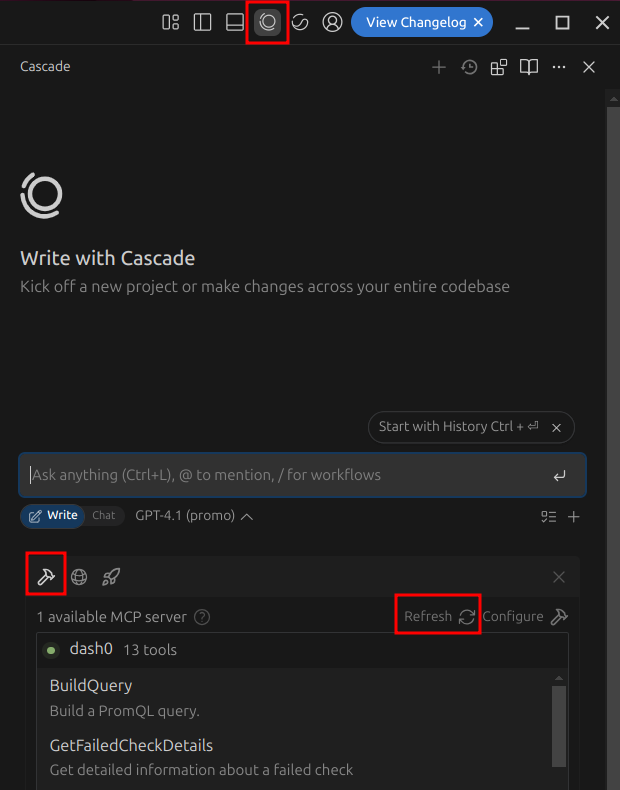Viewport: 620px width, 790px height.
Task: Open the book docs icon in Cascade header
Action: click(x=529, y=67)
